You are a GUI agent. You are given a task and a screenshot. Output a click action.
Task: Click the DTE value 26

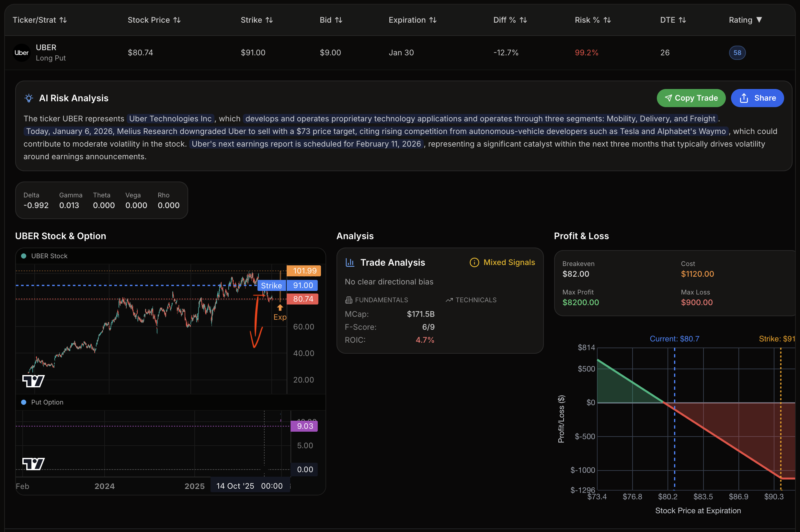point(665,53)
